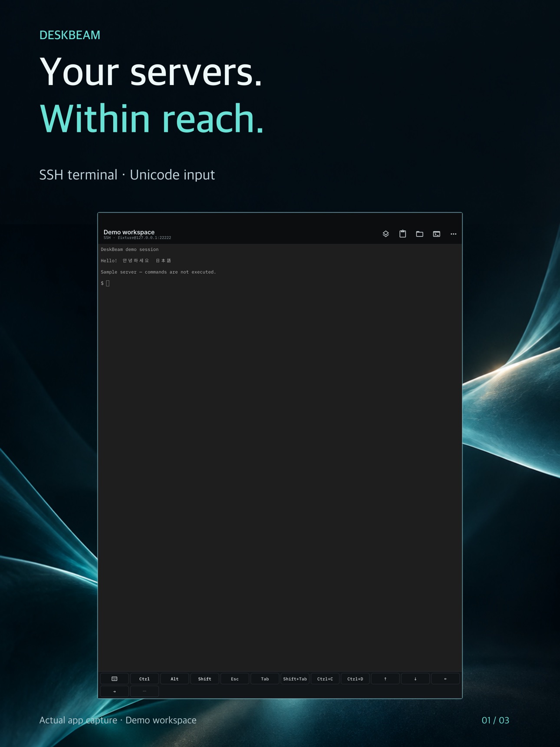Image resolution: width=560 pixels, height=747 pixels.
Task: Open the layers icon in header
Action: point(385,234)
